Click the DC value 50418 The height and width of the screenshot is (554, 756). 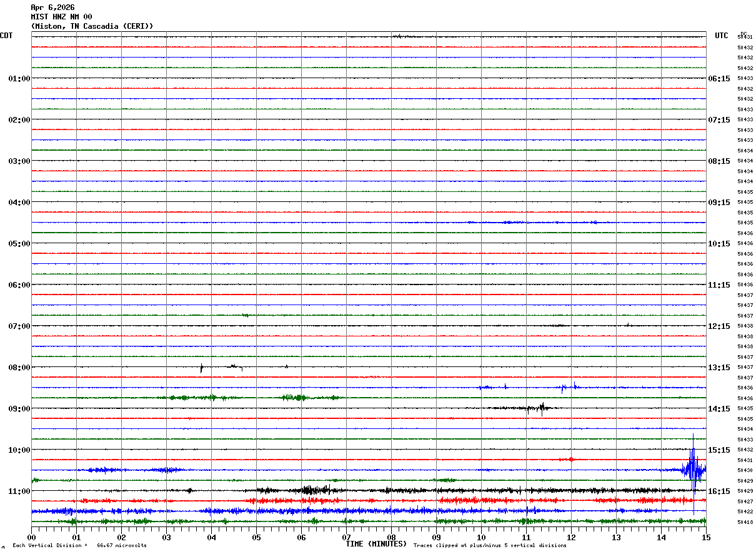[x=745, y=522]
